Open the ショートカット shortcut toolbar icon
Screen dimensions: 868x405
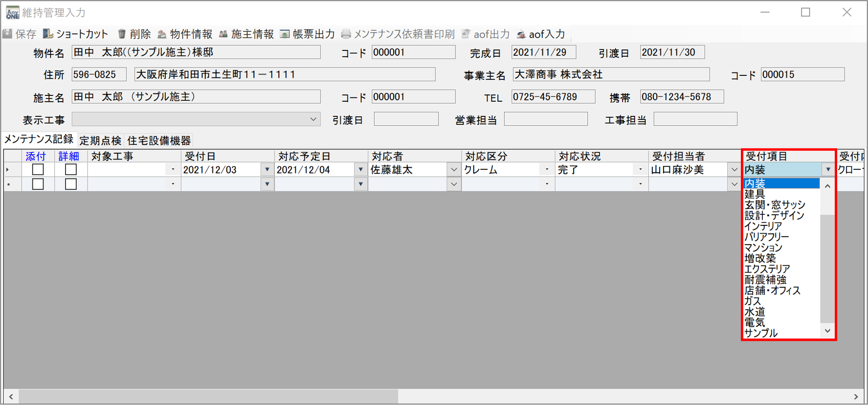[x=48, y=34]
